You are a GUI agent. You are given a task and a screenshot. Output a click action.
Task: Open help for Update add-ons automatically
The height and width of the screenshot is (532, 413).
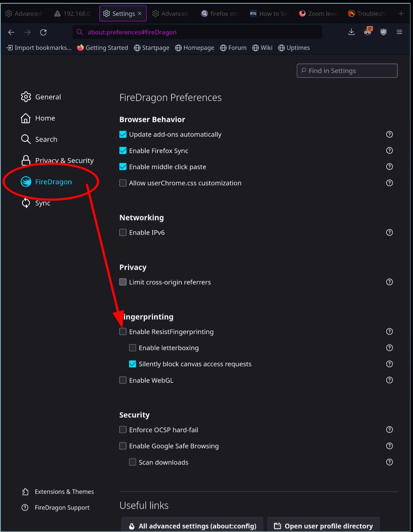pos(389,134)
